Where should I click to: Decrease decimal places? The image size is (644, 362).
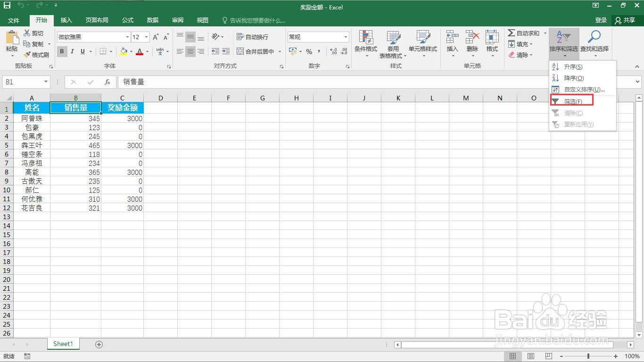coord(344,51)
